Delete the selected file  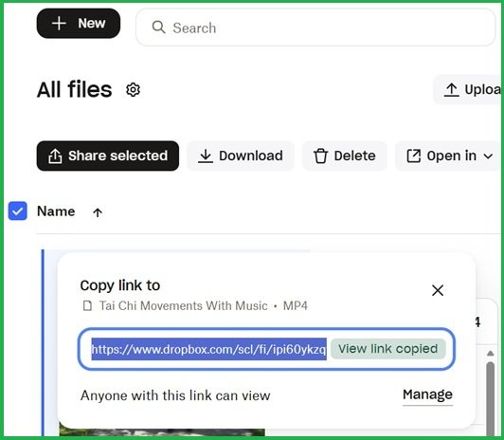pyautogui.click(x=344, y=156)
